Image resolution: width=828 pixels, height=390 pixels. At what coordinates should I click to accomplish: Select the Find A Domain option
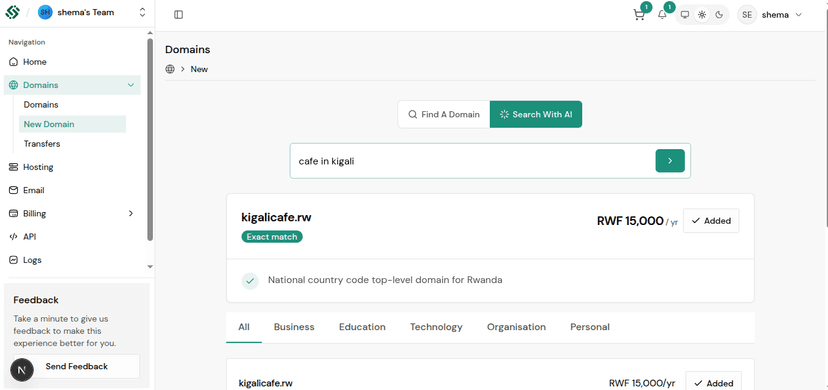[x=444, y=114]
